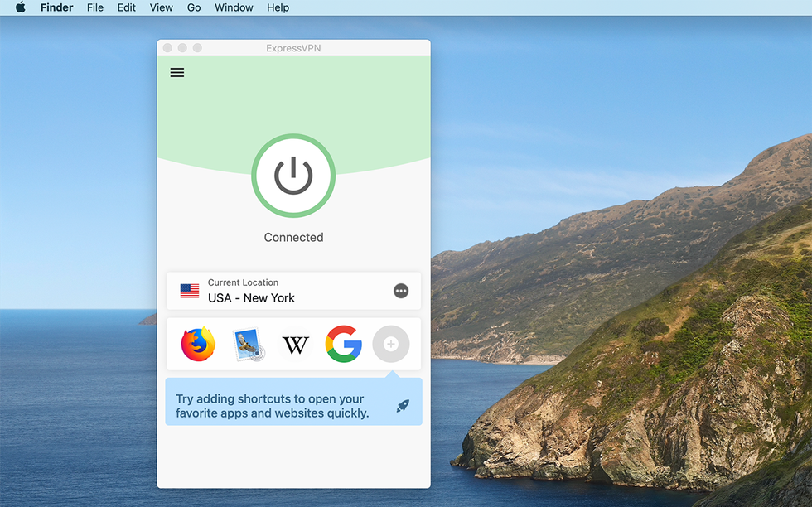
Task: Click the Connected status label
Action: [x=292, y=237]
